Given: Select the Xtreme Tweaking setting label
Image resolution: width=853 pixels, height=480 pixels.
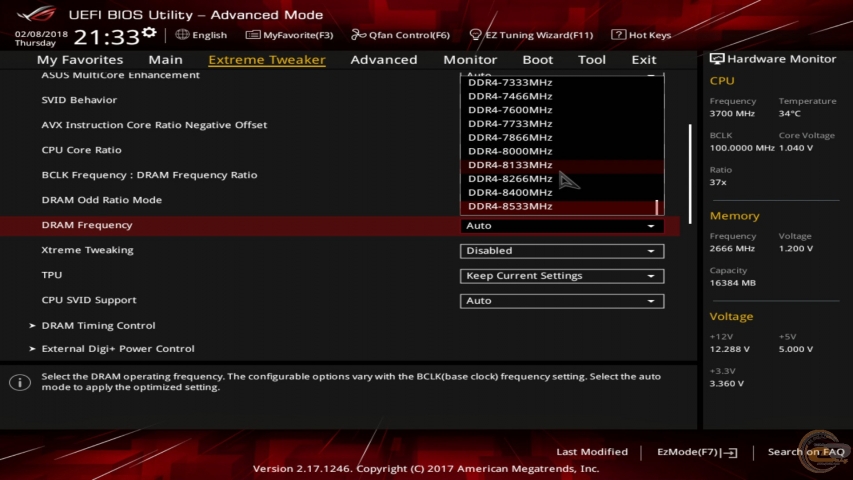Looking at the screenshot, I should pos(88,250).
